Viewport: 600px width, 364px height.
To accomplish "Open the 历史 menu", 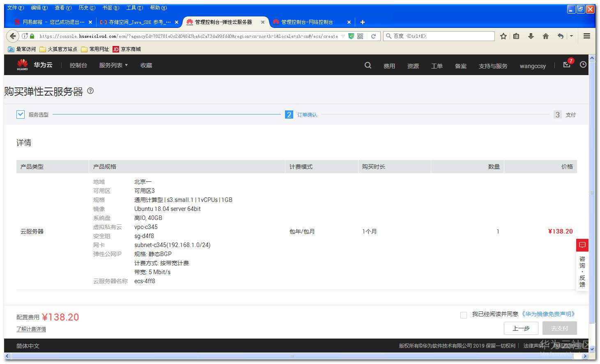I will coord(87,8).
